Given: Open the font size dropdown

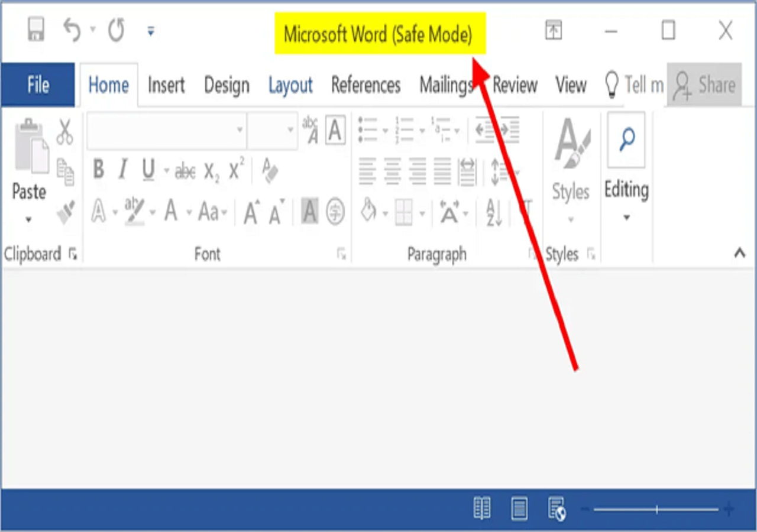Looking at the screenshot, I should [x=290, y=130].
